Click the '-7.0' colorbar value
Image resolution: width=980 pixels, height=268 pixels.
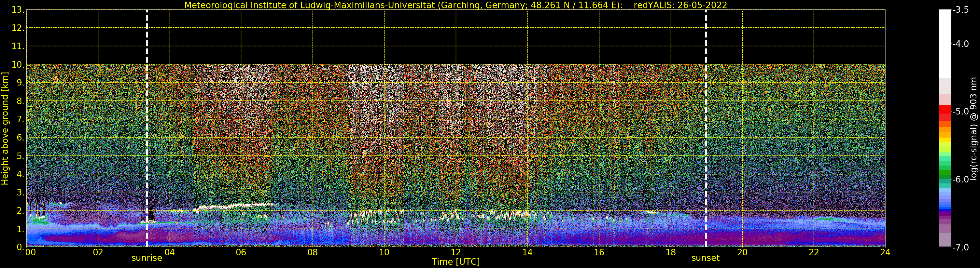pos(960,247)
